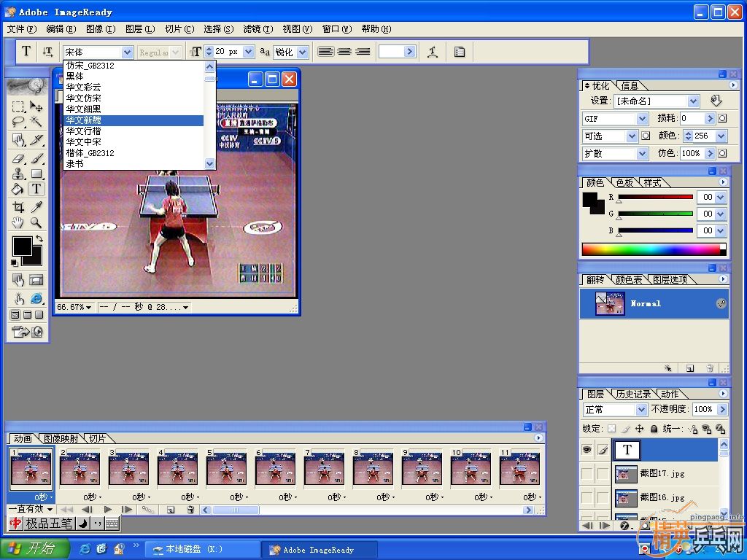The height and width of the screenshot is (560, 747).
Task: Select the Hand tool
Action: point(18,222)
